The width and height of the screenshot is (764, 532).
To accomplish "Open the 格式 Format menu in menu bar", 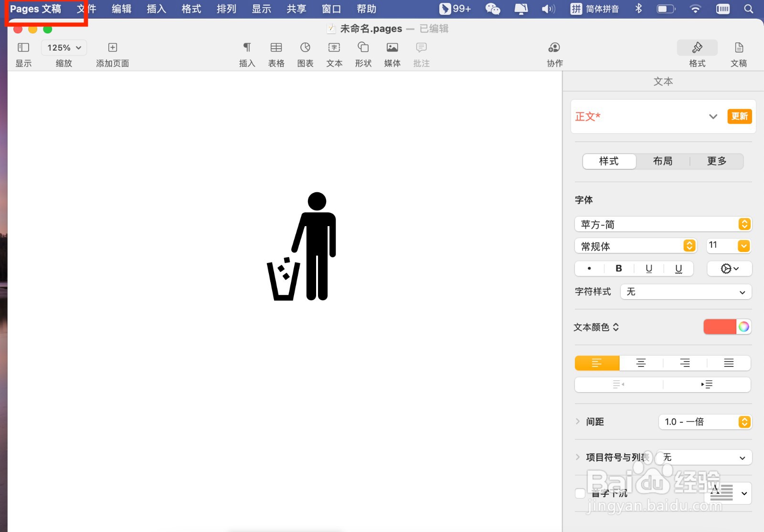I will (x=191, y=9).
